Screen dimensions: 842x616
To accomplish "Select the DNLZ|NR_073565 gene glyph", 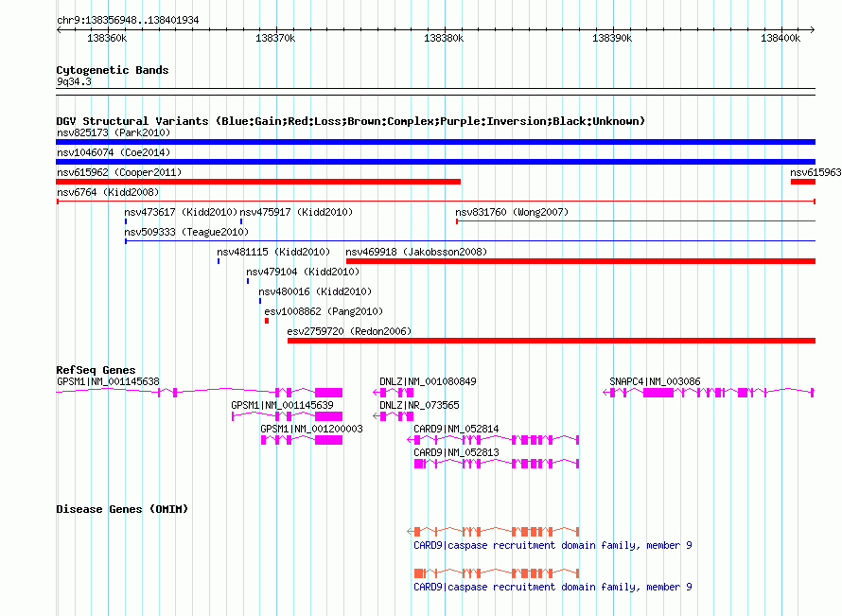I will (x=393, y=416).
